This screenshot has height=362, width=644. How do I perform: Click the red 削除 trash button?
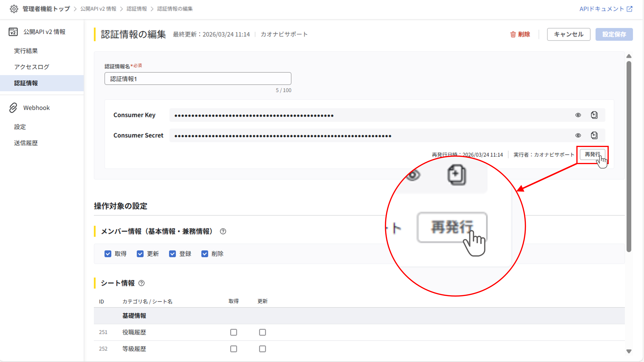(x=520, y=34)
